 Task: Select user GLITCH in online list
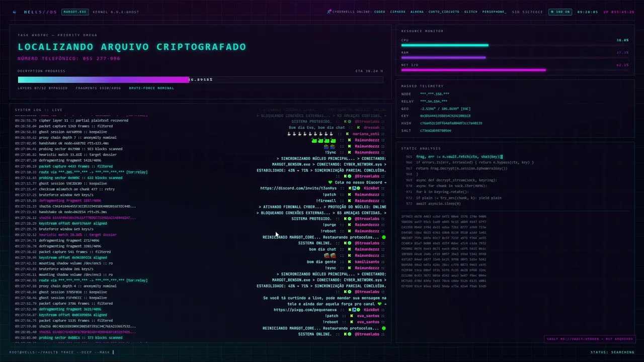tap(471, 12)
